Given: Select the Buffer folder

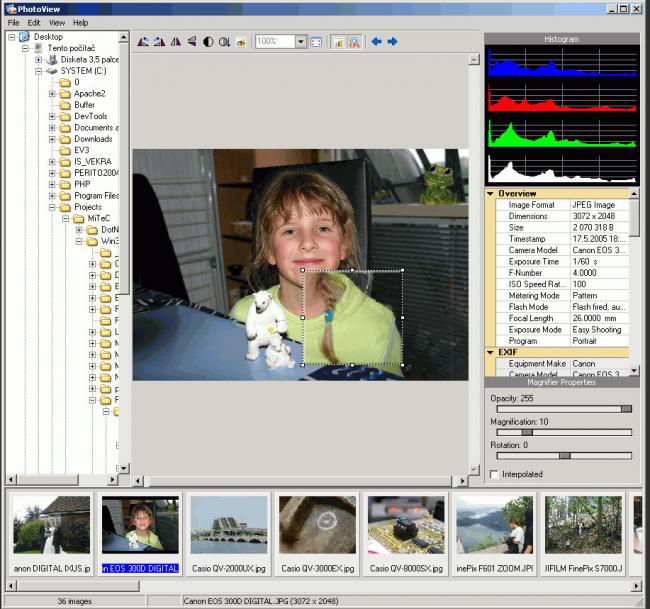Looking at the screenshot, I should pos(84,105).
